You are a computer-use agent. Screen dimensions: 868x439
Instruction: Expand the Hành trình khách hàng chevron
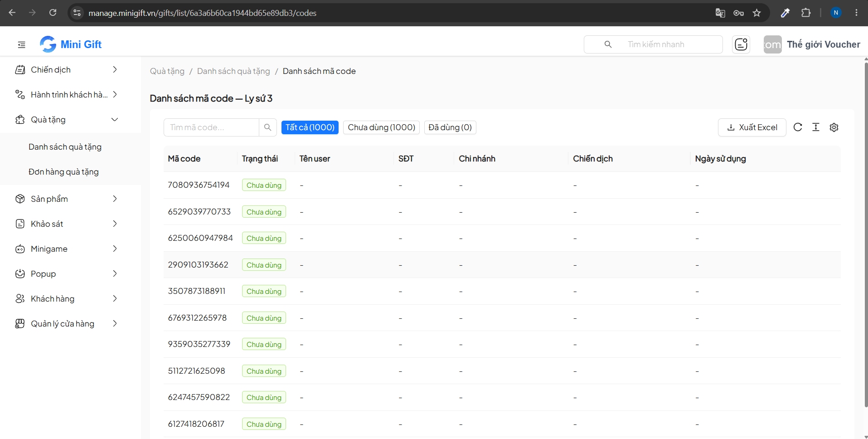[x=115, y=95]
